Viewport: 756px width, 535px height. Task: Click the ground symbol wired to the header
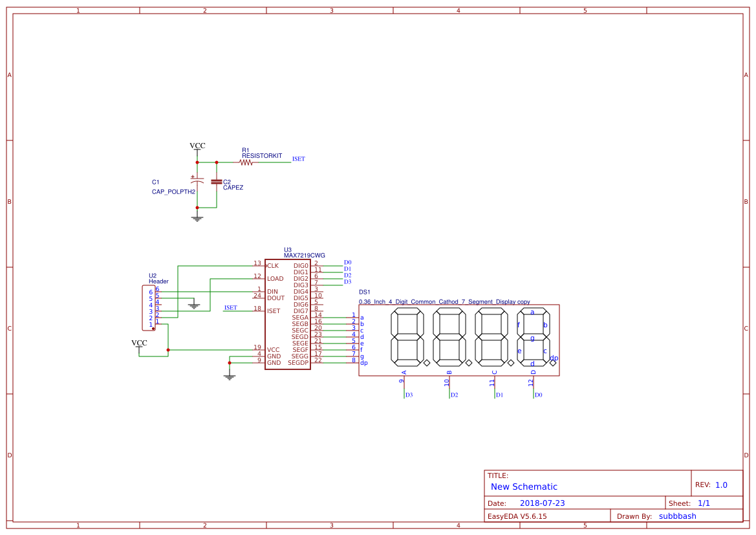194,305
